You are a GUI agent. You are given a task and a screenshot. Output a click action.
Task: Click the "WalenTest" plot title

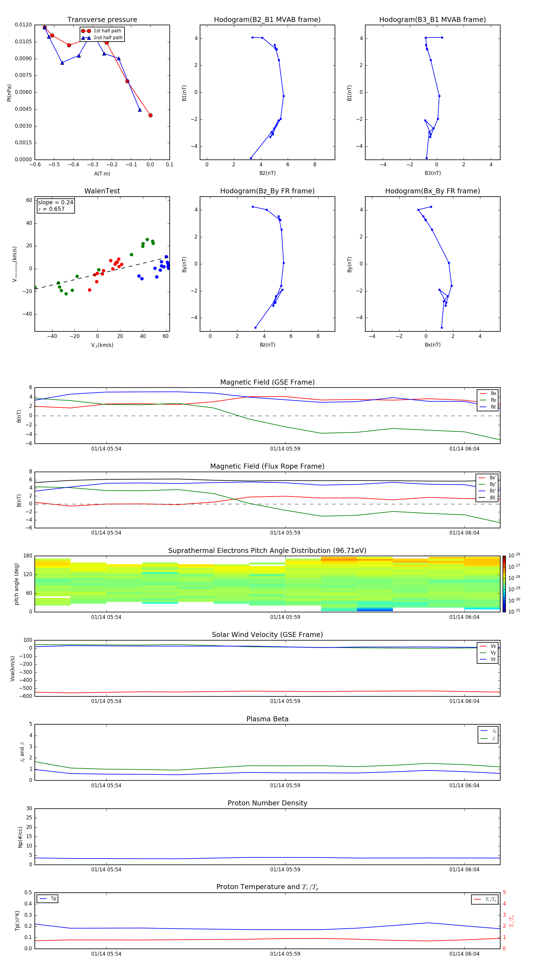coord(102,191)
